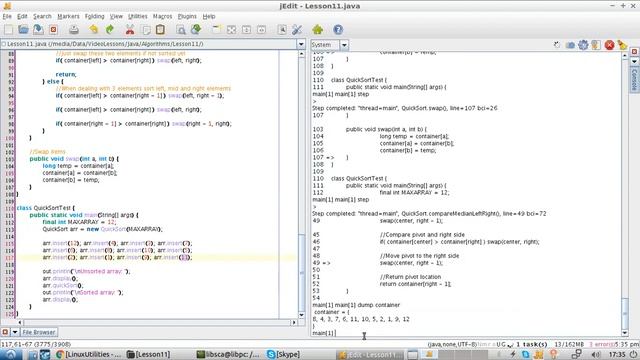Viewport: 640px width, 360px height.
Task: Click the Split Horizontally icon
Action: 247,29
